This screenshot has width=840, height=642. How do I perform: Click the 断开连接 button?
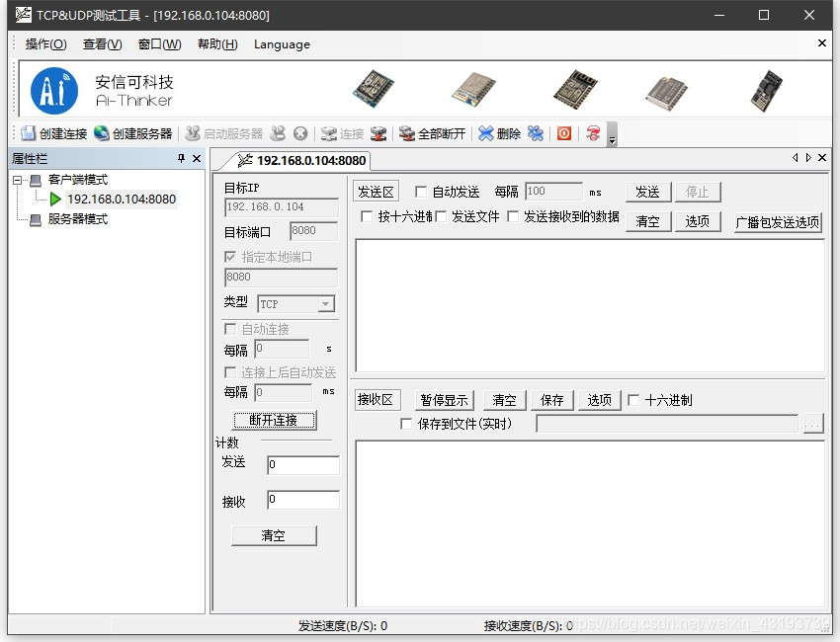(274, 421)
